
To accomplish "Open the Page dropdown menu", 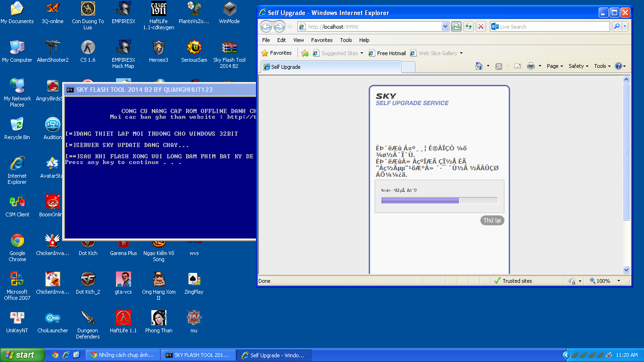I will click(555, 66).
